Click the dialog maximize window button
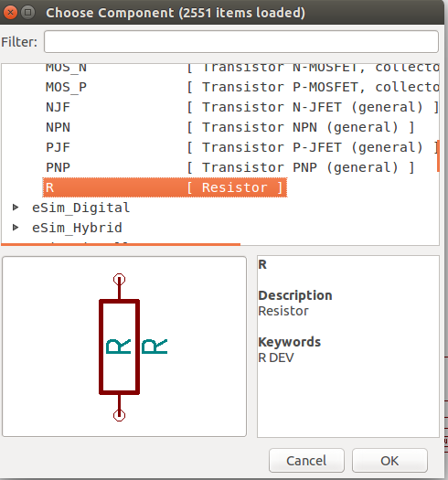This screenshot has width=448, height=480. [27, 13]
